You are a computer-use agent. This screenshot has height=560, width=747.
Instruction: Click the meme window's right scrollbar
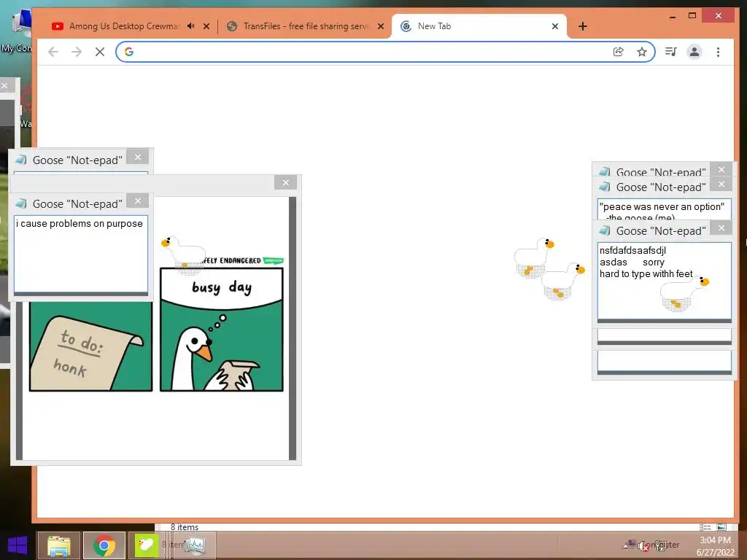point(293,328)
